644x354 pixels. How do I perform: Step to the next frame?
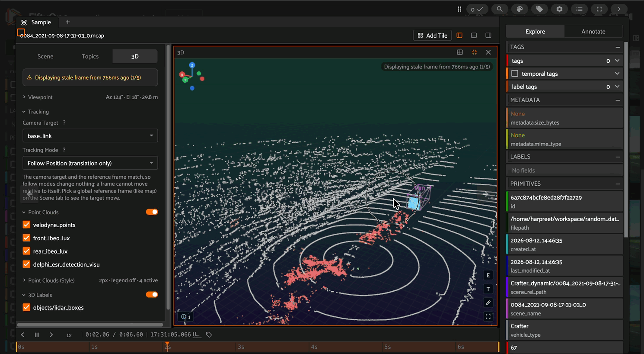click(51, 335)
